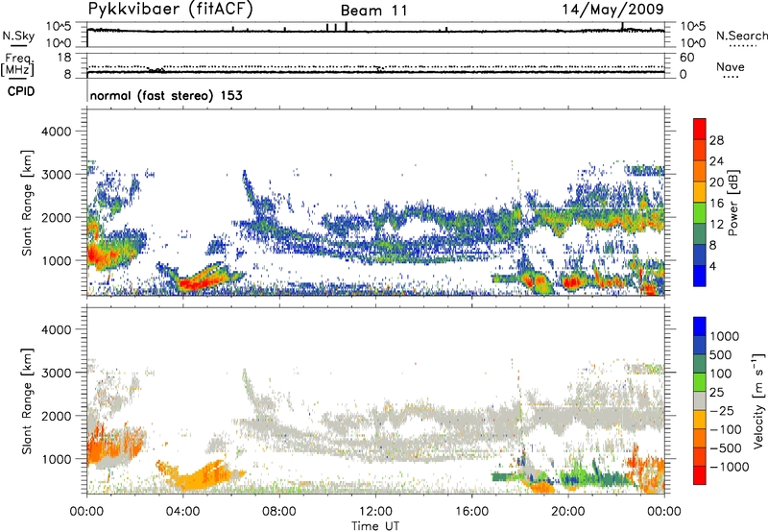The height and width of the screenshot is (532, 768).
Task: Click the "Velocity [m s-1]" color bar label
Action: [x=758, y=400]
